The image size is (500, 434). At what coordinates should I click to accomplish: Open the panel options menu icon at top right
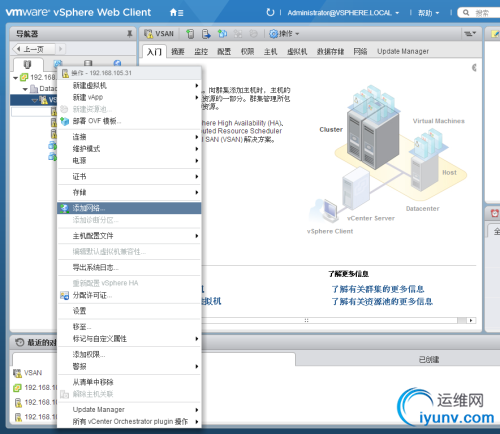click(x=470, y=33)
